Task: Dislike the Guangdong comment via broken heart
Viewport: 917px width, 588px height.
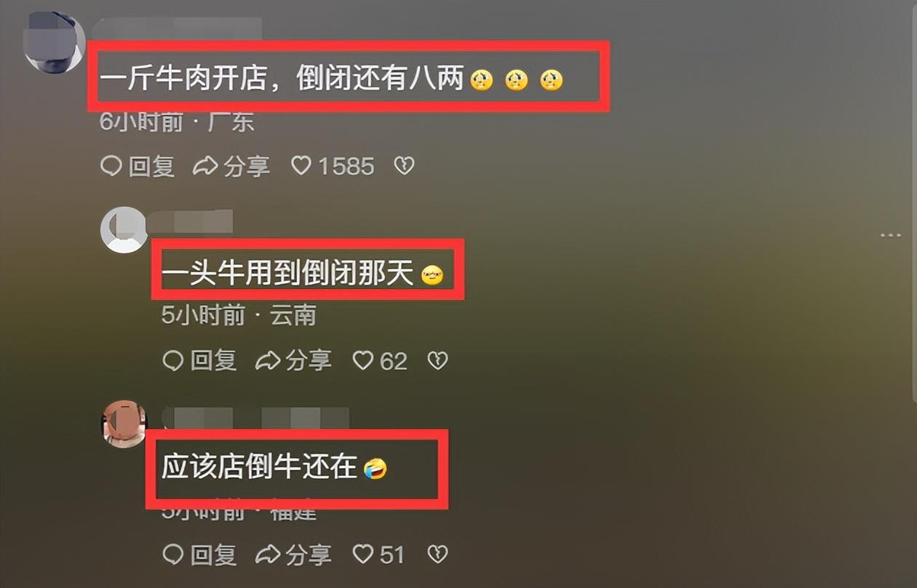Action: coord(404,166)
